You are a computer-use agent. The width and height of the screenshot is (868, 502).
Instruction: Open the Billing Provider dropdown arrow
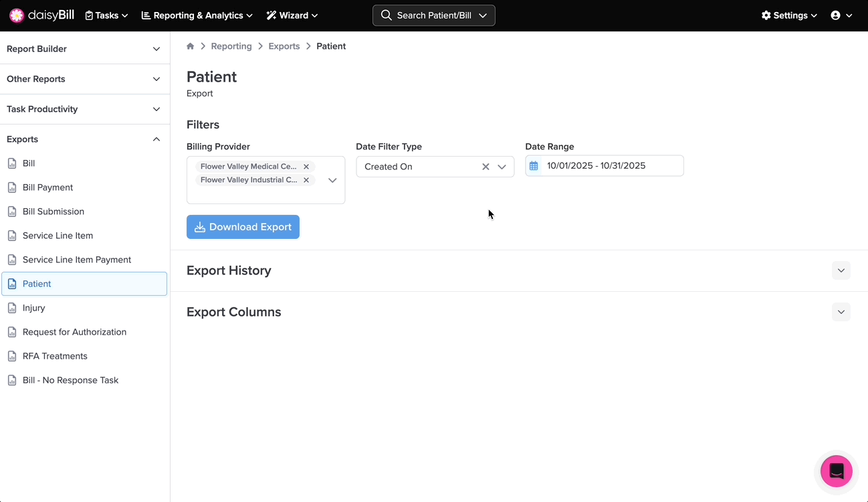(x=332, y=180)
